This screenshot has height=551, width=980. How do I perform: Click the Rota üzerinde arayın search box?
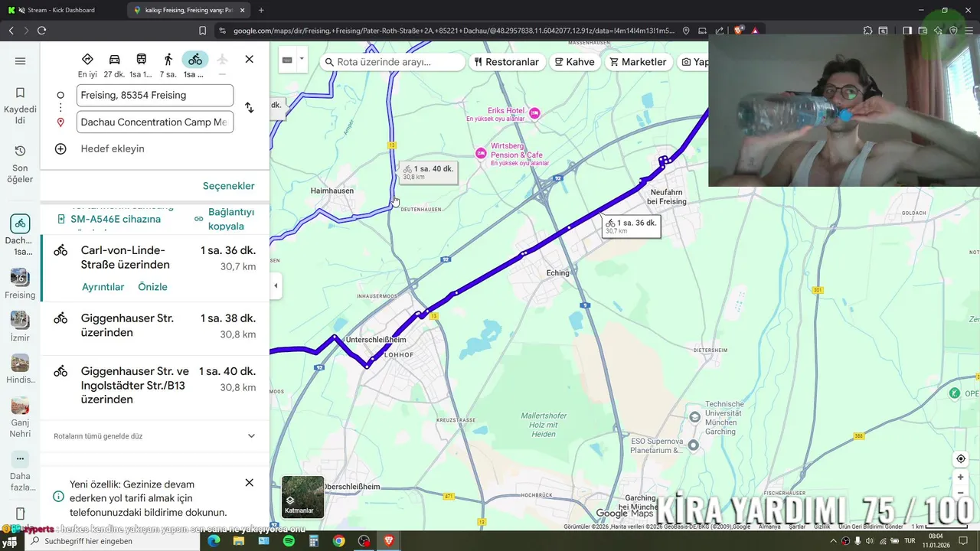(392, 62)
